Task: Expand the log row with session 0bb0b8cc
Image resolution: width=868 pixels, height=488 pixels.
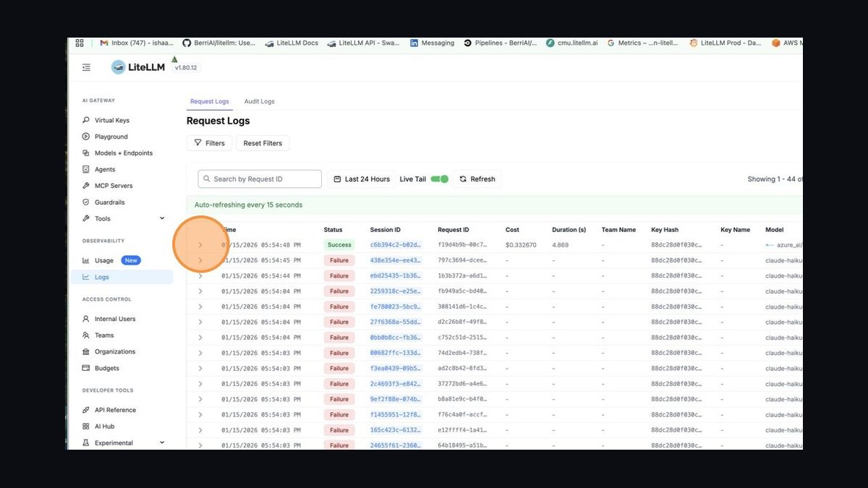Action: [200, 338]
